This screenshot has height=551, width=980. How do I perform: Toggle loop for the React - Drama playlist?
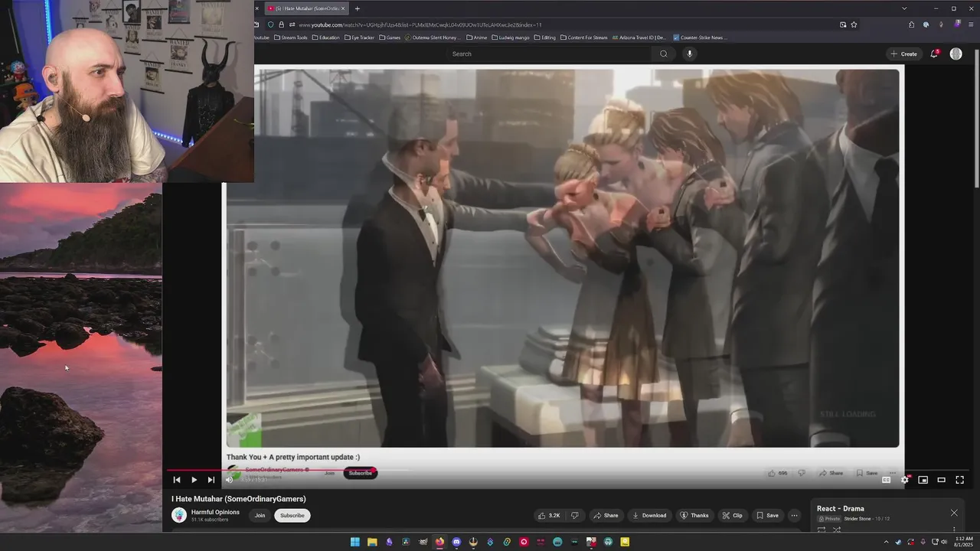click(822, 530)
